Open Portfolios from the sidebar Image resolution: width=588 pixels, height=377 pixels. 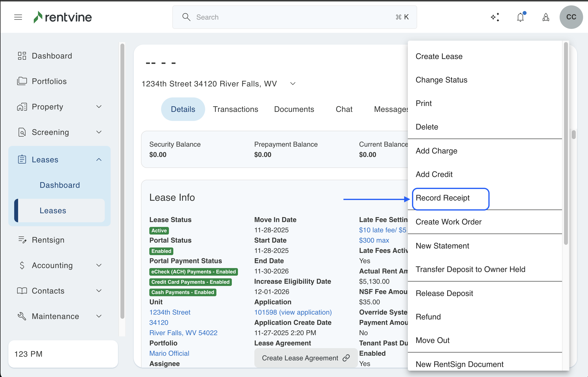click(x=49, y=81)
